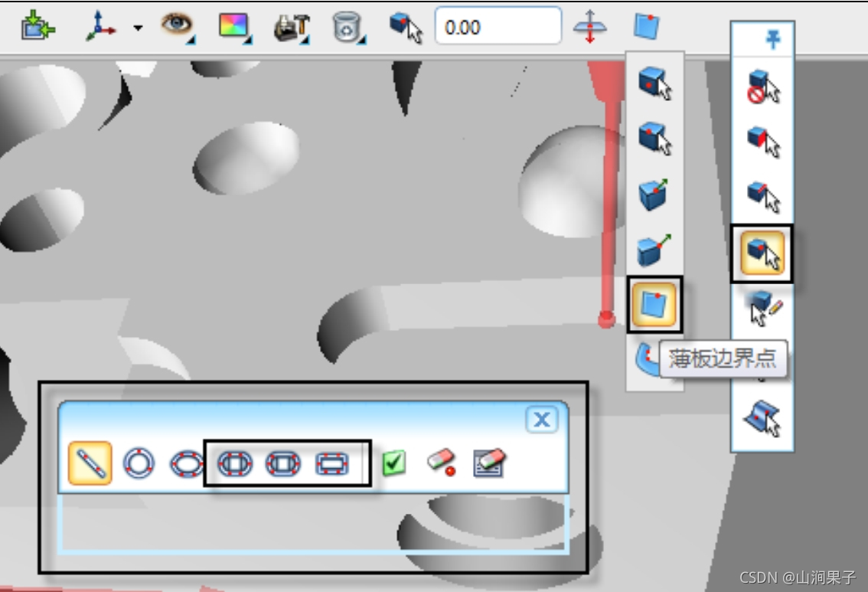The height and width of the screenshot is (592, 868).
Task: Select cube with red highlighted edge icon
Action: pos(763,197)
